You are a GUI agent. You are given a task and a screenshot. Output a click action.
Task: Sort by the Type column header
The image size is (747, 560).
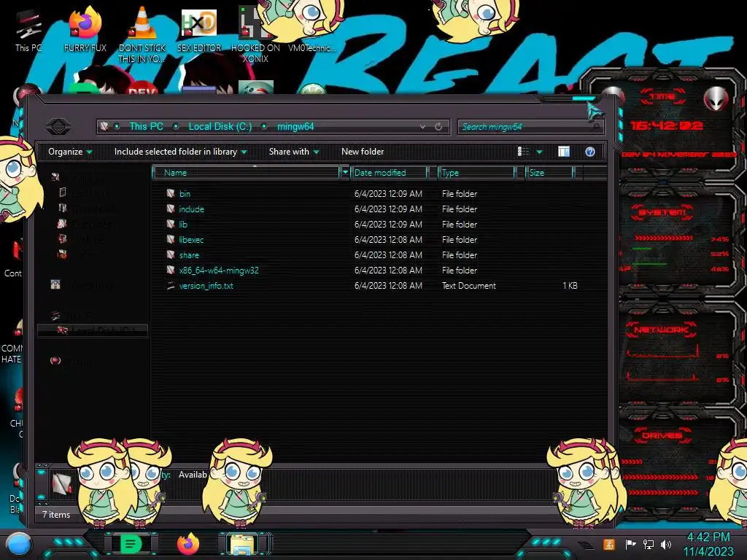(476, 172)
